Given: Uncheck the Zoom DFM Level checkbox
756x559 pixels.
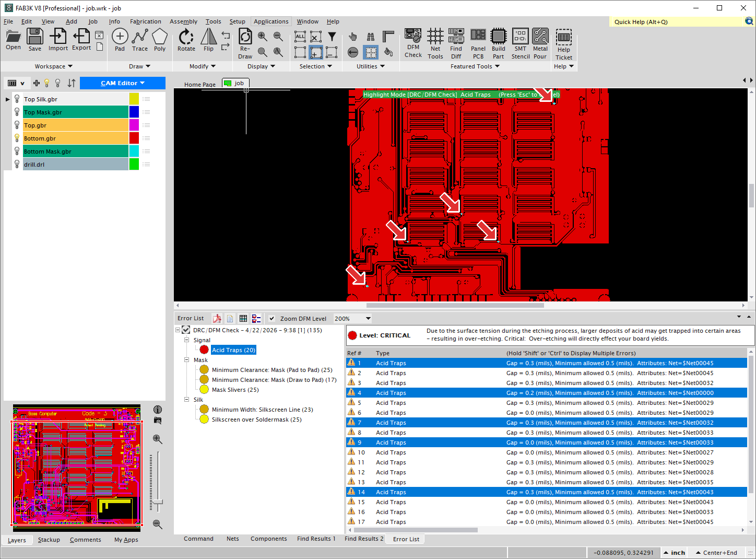Looking at the screenshot, I should click(x=272, y=319).
